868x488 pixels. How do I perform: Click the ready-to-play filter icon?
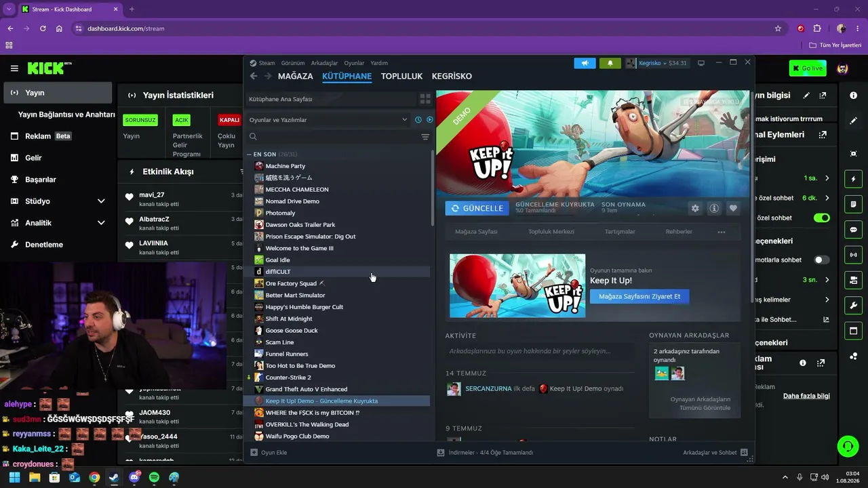(429, 120)
